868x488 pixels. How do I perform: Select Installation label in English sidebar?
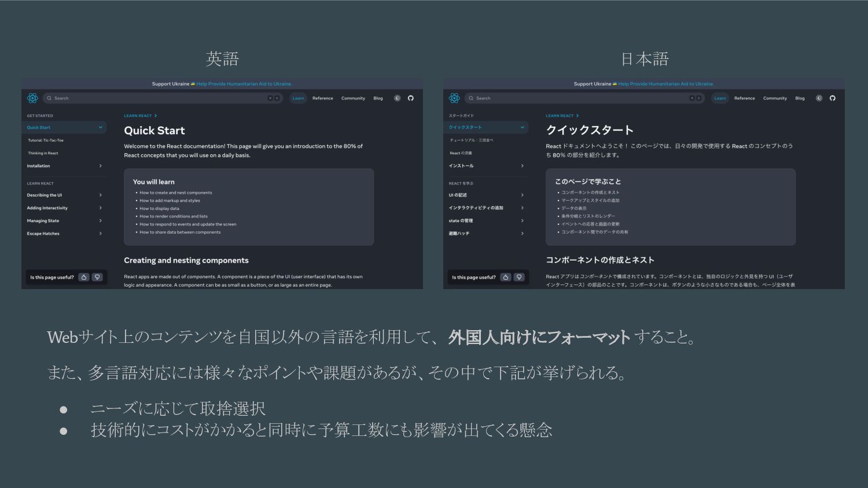click(38, 166)
